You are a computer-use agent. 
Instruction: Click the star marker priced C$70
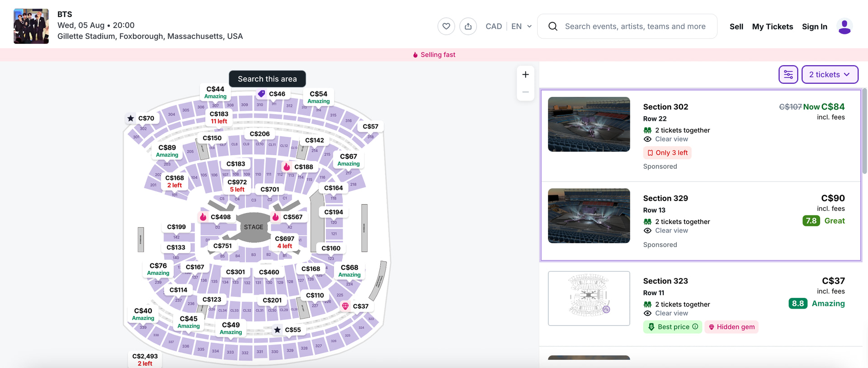[x=142, y=118]
